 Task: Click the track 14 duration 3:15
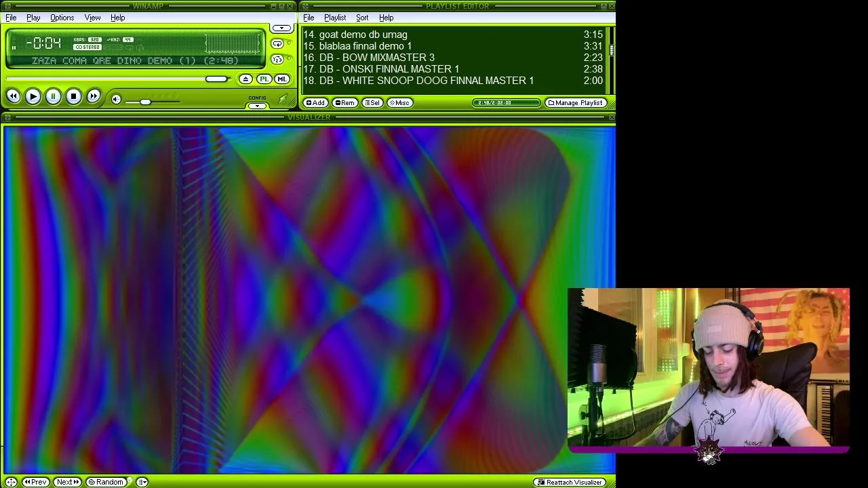click(593, 35)
